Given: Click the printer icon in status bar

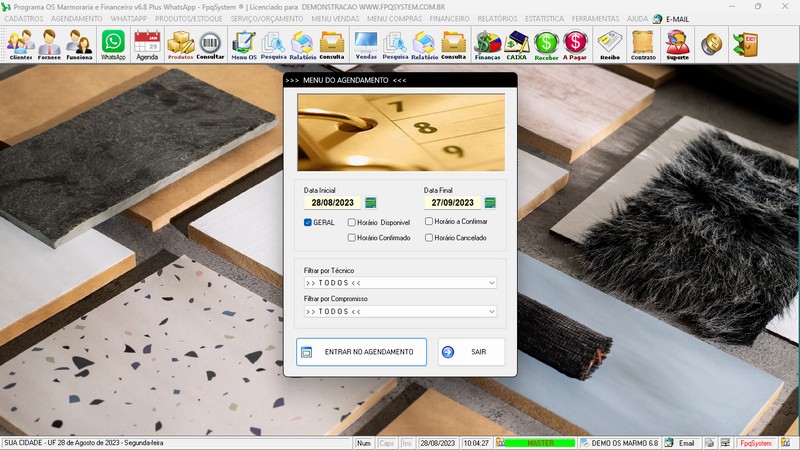Looking at the screenshot, I should (x=710, y=443).
